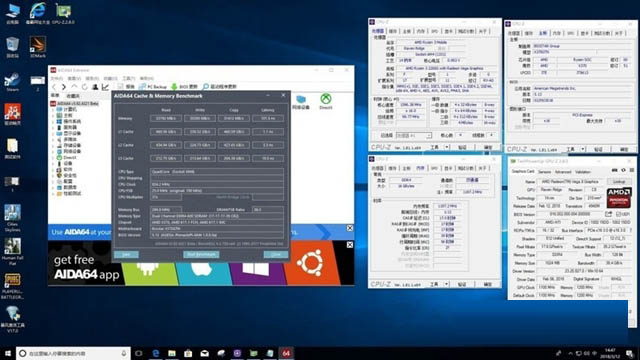
Task: Open the DirectX icon in AIDA64 main pane
Action: point(326,102)
